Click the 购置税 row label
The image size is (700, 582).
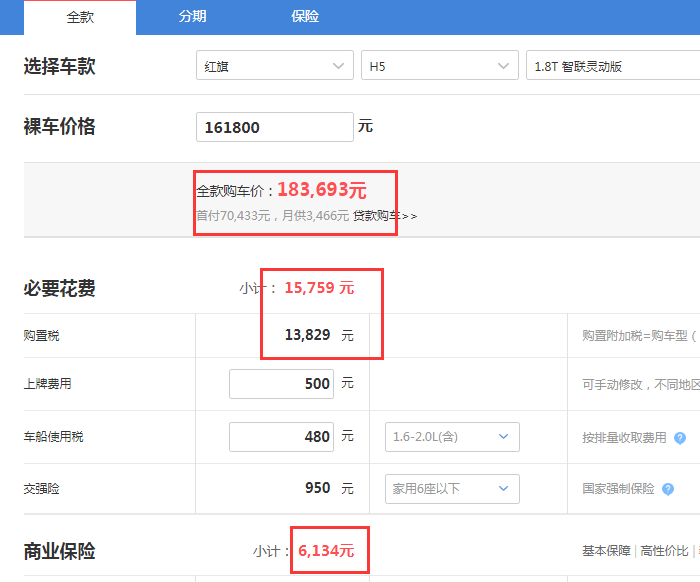click(x=41, y=336)
